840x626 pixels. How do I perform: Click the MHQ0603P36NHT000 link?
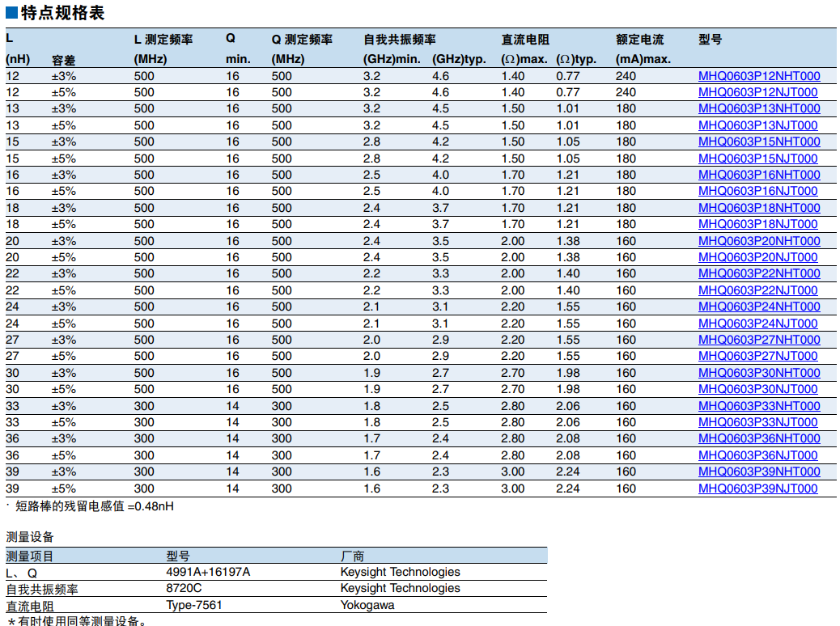click(759, 438)
